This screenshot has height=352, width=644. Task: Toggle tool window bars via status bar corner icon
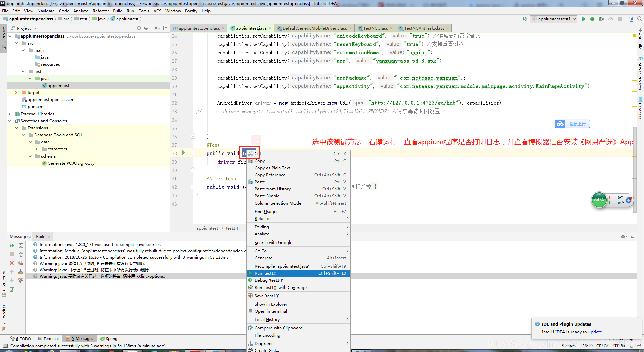pyautogui.click(x=5, y=346)
